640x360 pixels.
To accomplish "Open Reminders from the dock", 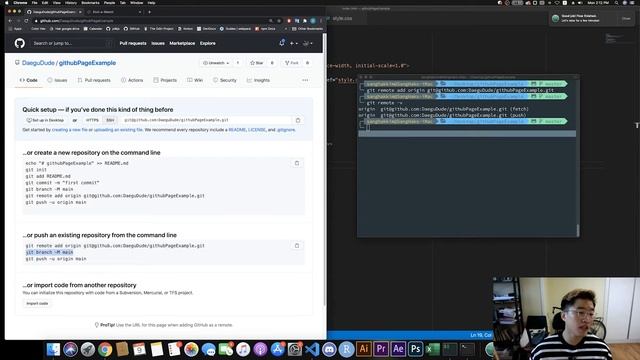I will pos(174,349).
